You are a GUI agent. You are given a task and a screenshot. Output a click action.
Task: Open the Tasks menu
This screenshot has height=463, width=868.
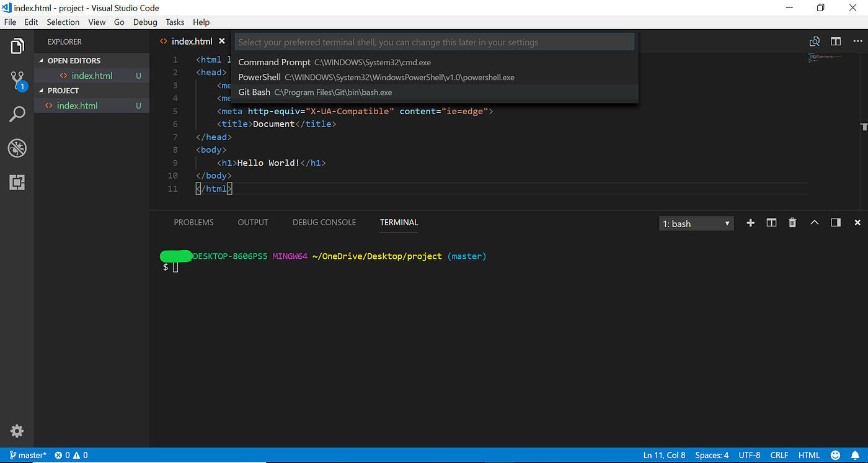(175, 22)
